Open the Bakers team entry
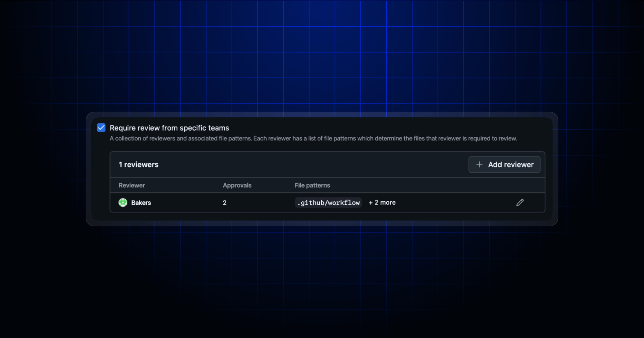This screenshot has width=644, height=338. tap(141, 203)
